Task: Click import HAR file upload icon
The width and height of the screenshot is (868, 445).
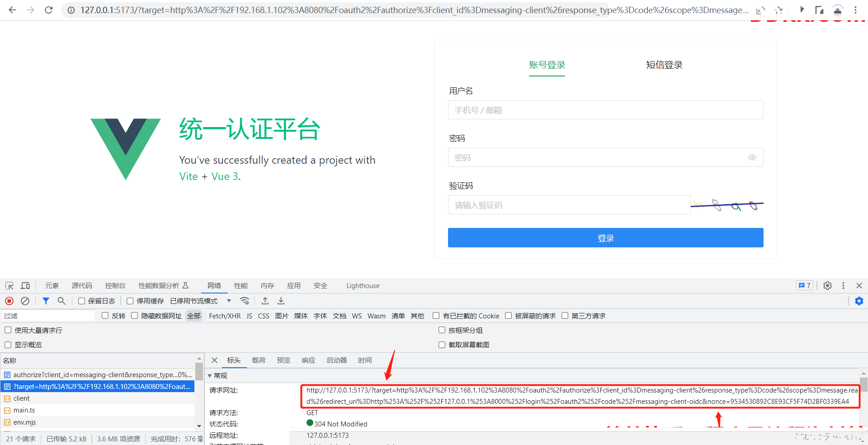Action: [265, 301]
